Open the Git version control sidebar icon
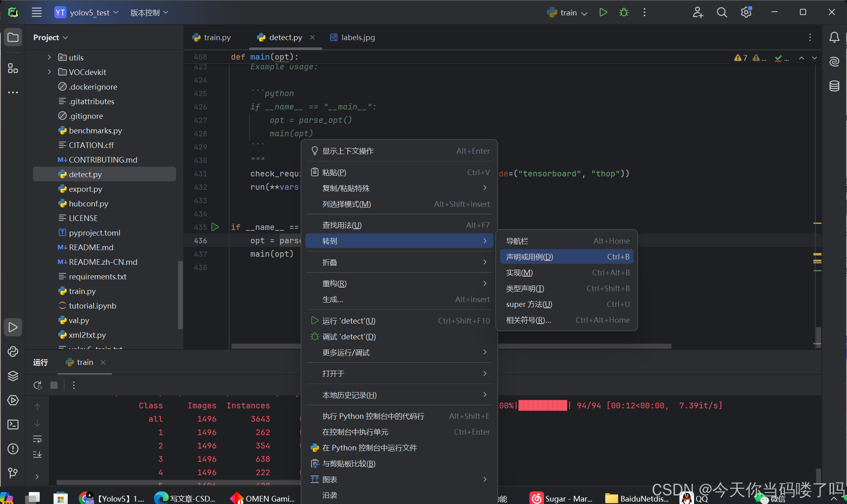Screen dimensions: 847x504 (13, 473)
